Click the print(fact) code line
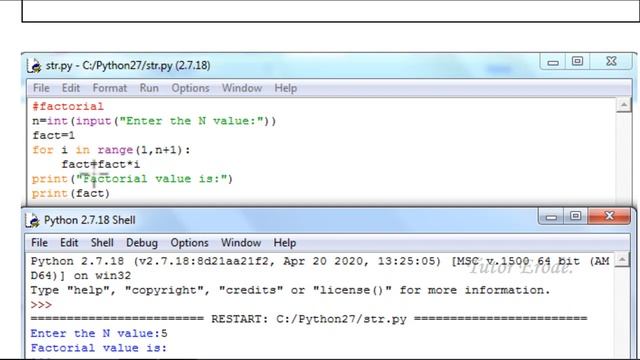This screenshot has width=640, height=360. (71, 193)
